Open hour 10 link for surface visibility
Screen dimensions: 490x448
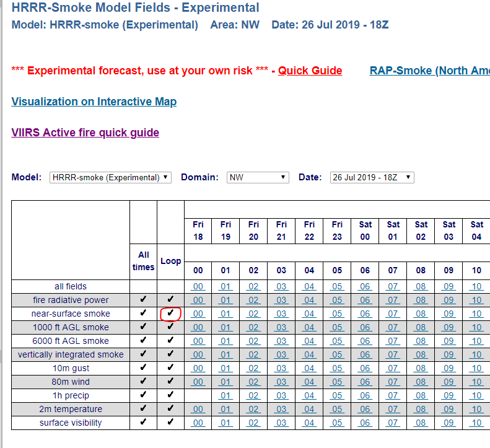click(x=476, y=423)
